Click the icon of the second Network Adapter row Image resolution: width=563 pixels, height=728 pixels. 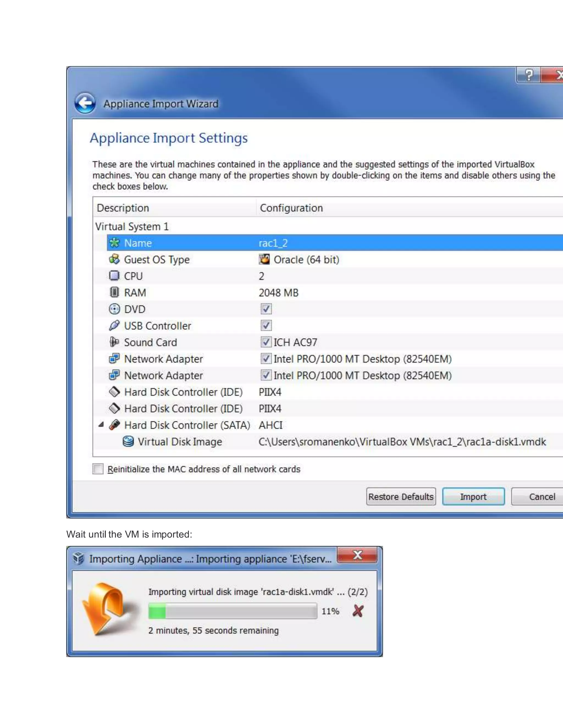114,375
